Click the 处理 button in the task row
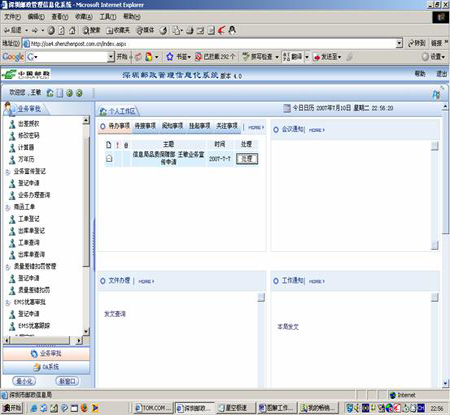 click(247, 159)
